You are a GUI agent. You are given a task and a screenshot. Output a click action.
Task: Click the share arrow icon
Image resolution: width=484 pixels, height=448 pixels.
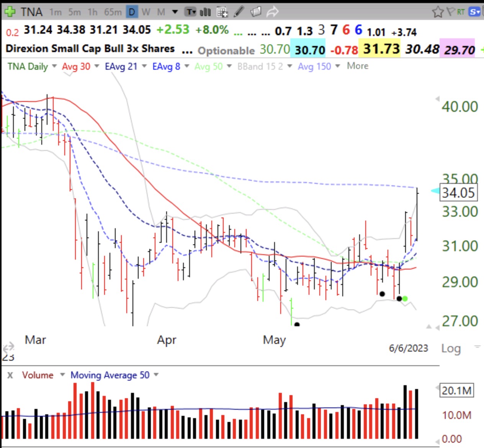pos(272,12)
